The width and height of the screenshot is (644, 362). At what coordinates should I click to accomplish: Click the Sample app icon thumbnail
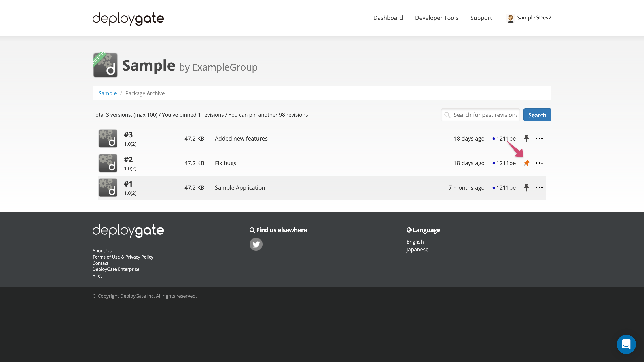[x=105, y=65]
